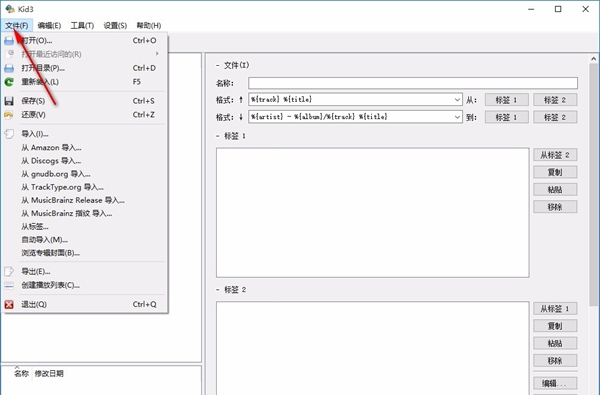The width and height of the screenshot is (600, 395).
Task: Click 移除 button in Tag 2 section
Action: 555,361
